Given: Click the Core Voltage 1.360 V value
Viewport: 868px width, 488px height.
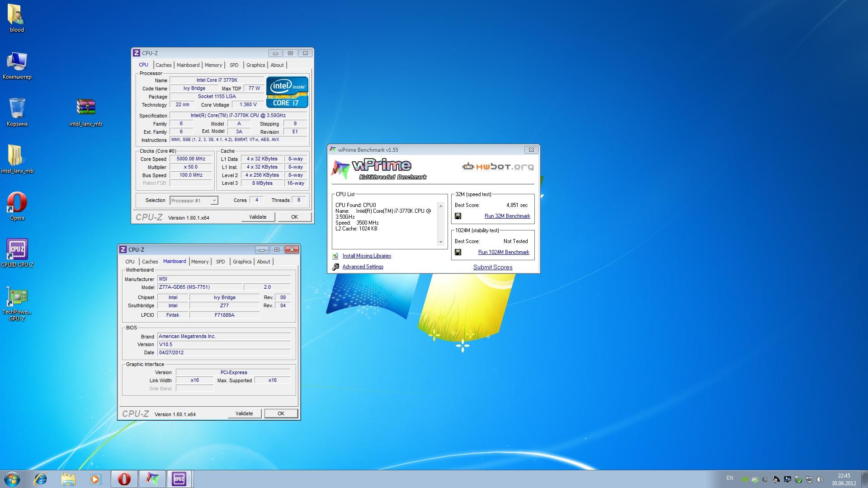Looking at the screenshot, I should (248, 105).
